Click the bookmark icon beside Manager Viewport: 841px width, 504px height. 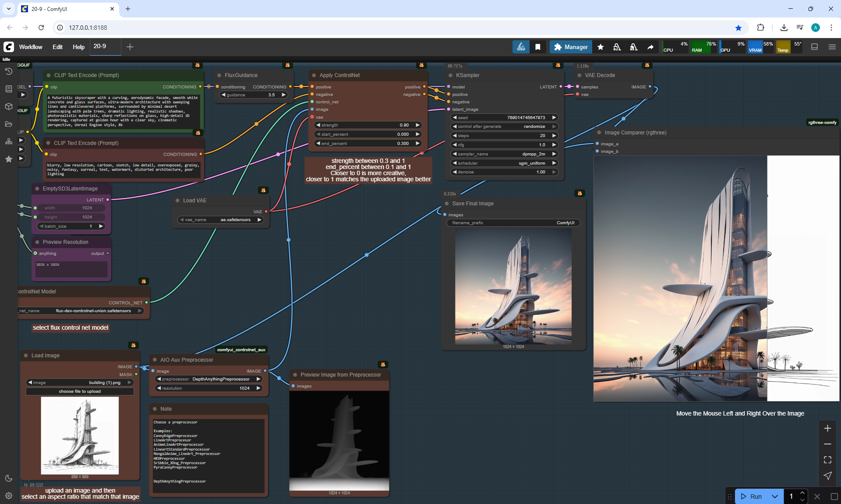538,47
